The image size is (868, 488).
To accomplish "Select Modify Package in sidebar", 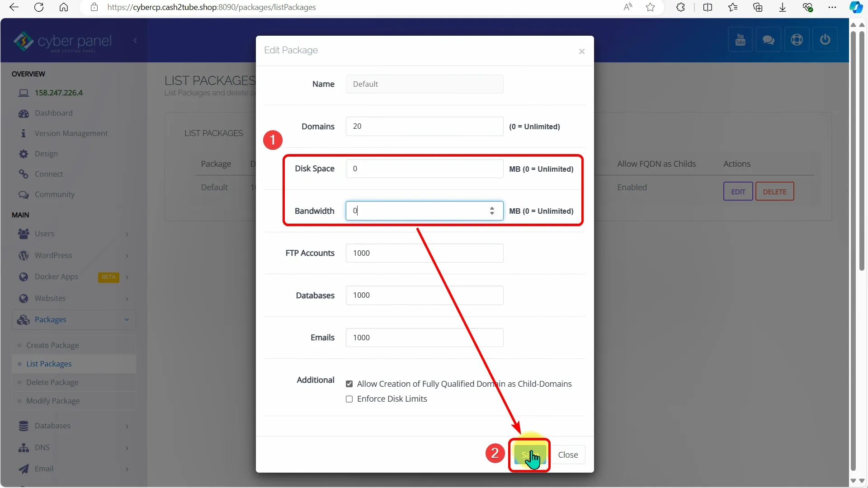I will [53, 401].
